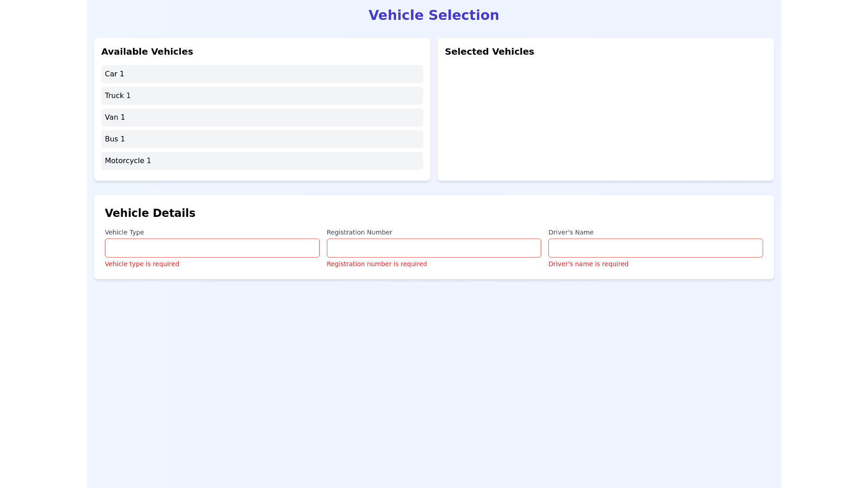Viewport: 868px width, 488px height.
Task: Click the Truck 1 list item
Action: (x=262, y=96)
